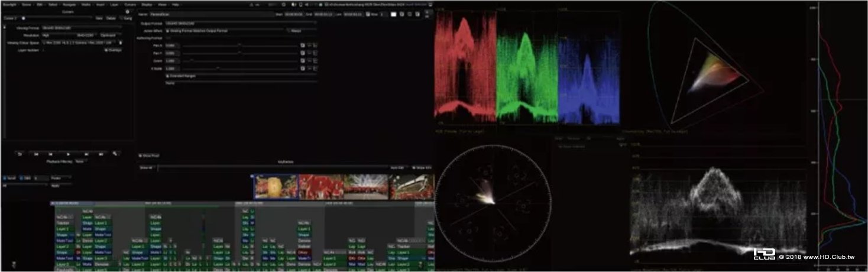Open the Marks menu
This screenshot has width=868, height=272.
tap(86, 5)
